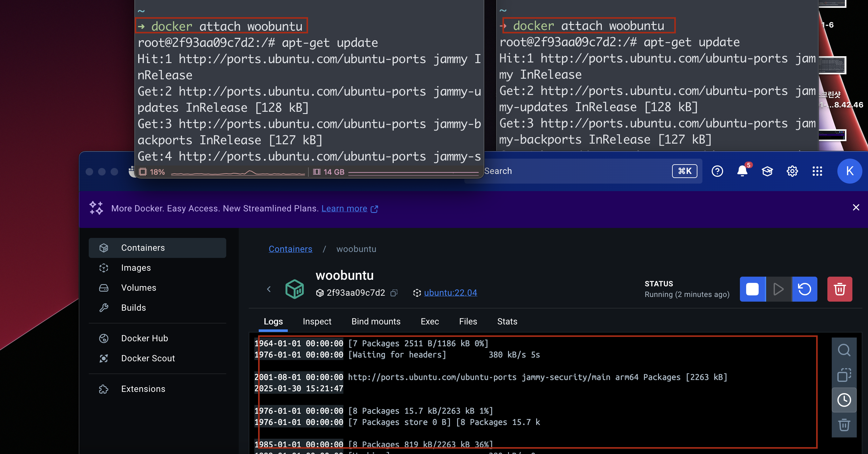Restart the woobuntu container
This screenshot has width=868, height=454.
[x=804, y=289]
